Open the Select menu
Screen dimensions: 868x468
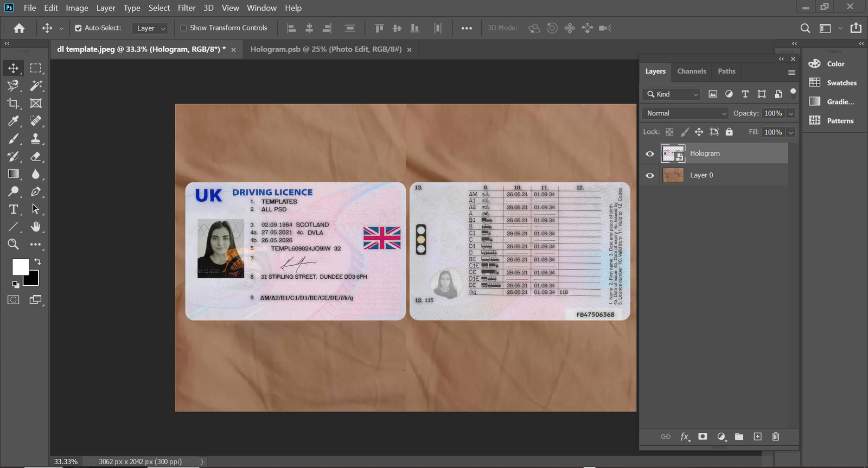coord(159,8)
